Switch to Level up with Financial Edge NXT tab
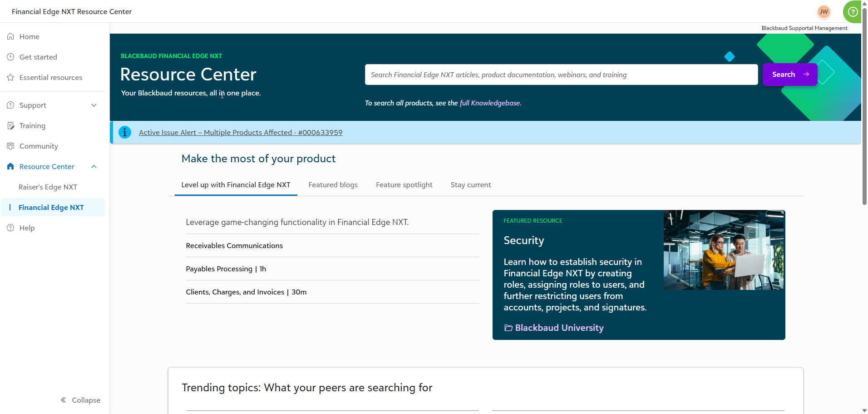The image size is (868, 414). (x=236, y=185)
